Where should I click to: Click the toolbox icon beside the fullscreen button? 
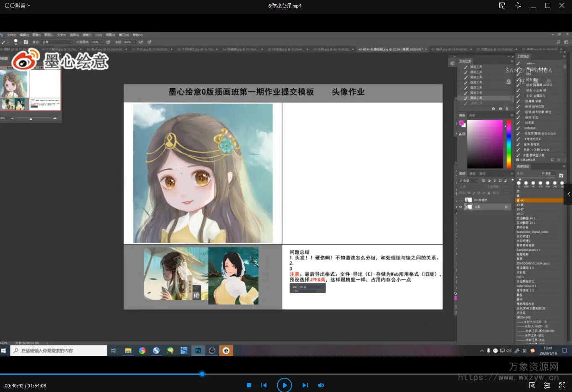tap(532, 385)
